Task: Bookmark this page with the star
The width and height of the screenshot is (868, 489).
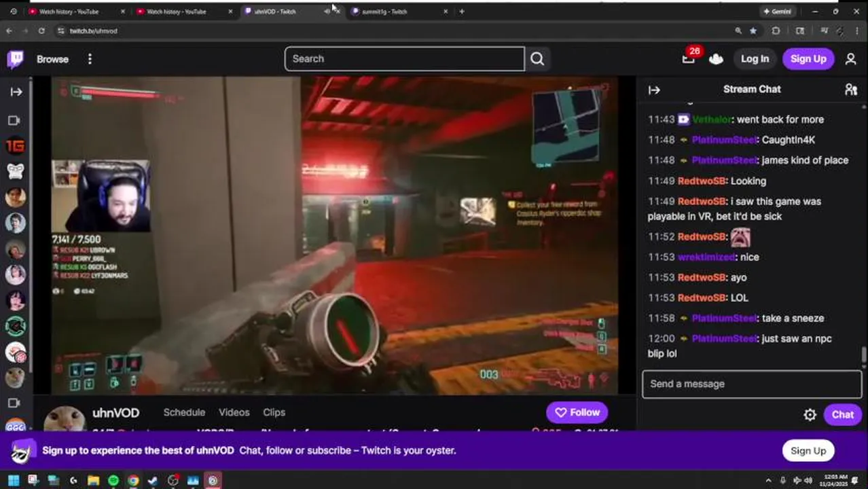Action: [x=753, y=31]
